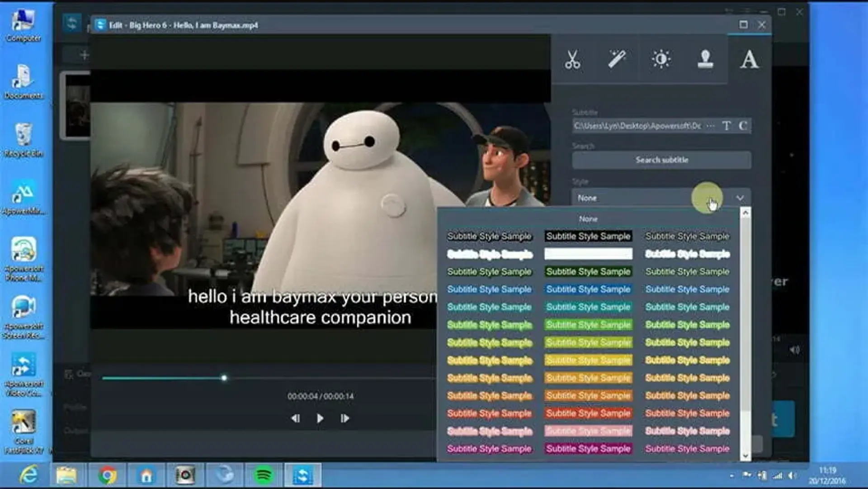Select the teal background subtitle style

click(x=588, y=307)
